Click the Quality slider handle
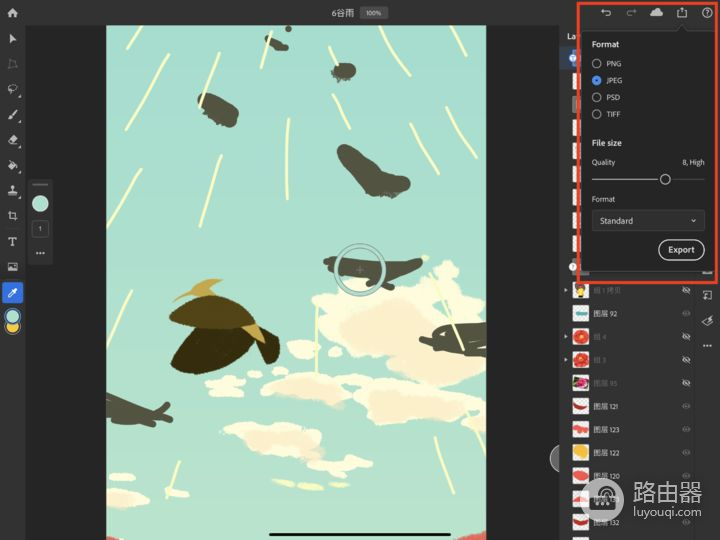 tap(665, 179)
